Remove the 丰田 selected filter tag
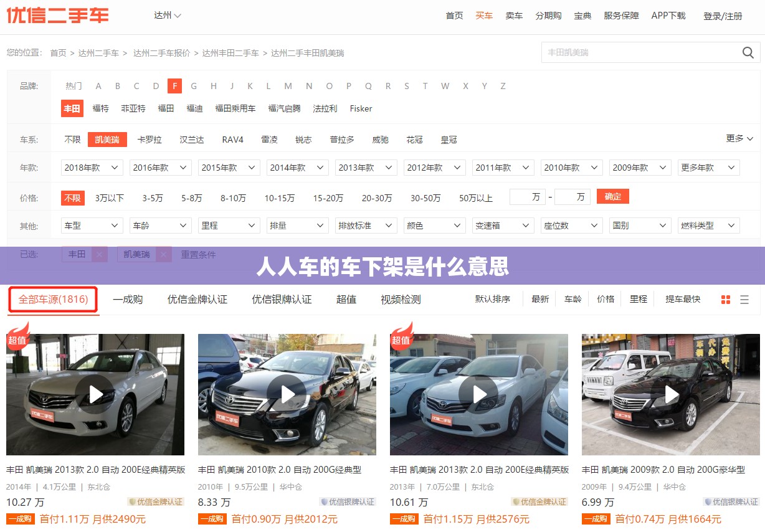The height and width of the screenshot is (532, 765). (99, 254)
